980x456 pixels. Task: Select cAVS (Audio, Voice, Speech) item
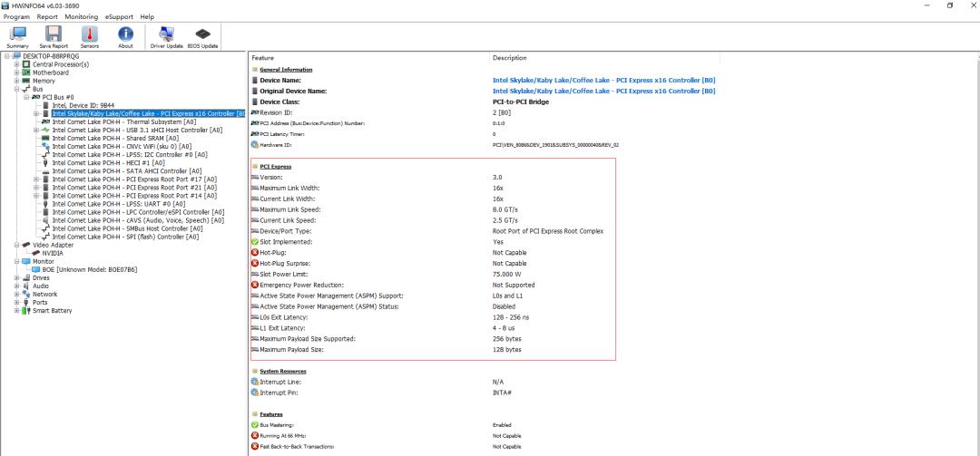coord(138,220)
